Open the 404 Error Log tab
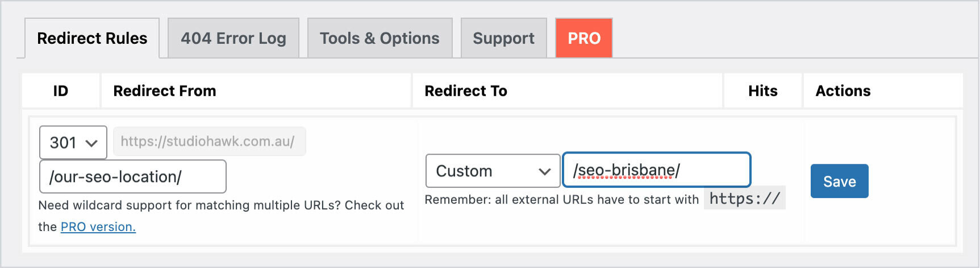980x268 pixels. point(233,39)
